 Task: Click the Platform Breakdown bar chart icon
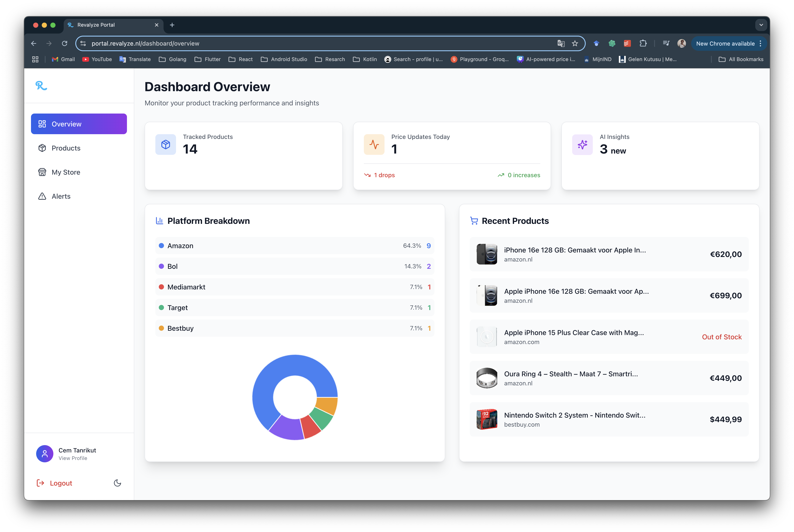tap(159, 221)
